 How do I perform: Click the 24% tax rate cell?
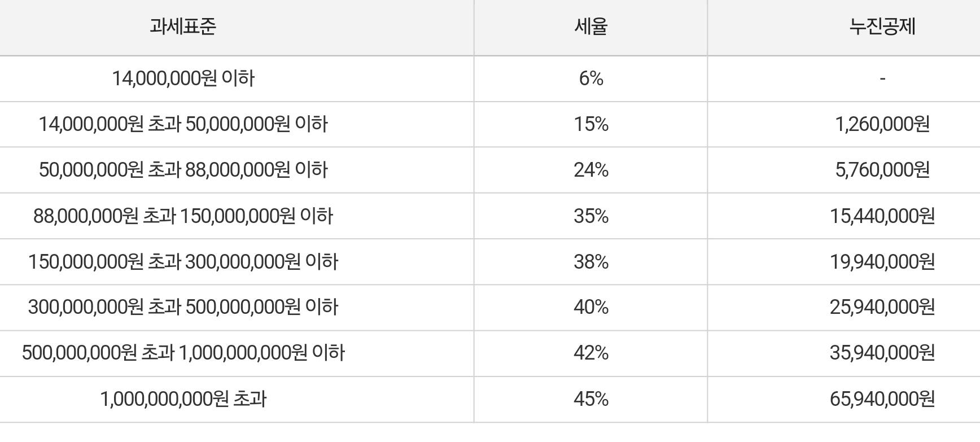tap(590, 170)
